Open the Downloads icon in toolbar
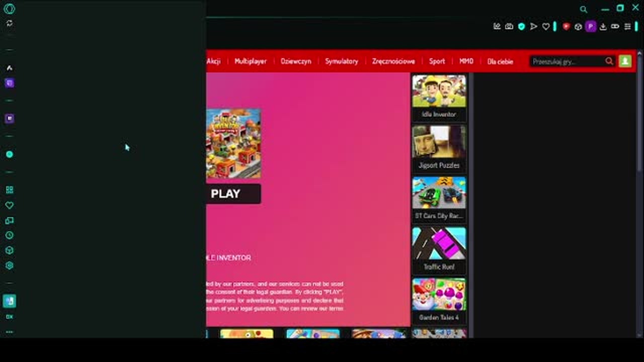This screenshot has width=644, height=362. (x=603, y=27)
